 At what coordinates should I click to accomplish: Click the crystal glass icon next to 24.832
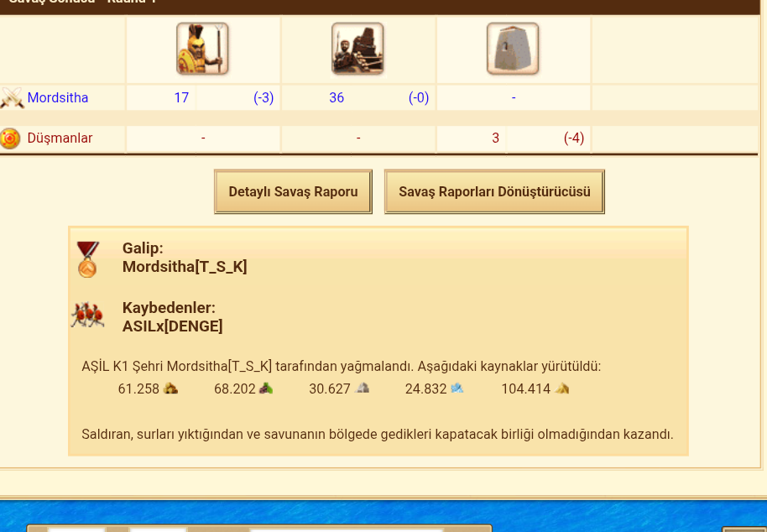(457, 389)
